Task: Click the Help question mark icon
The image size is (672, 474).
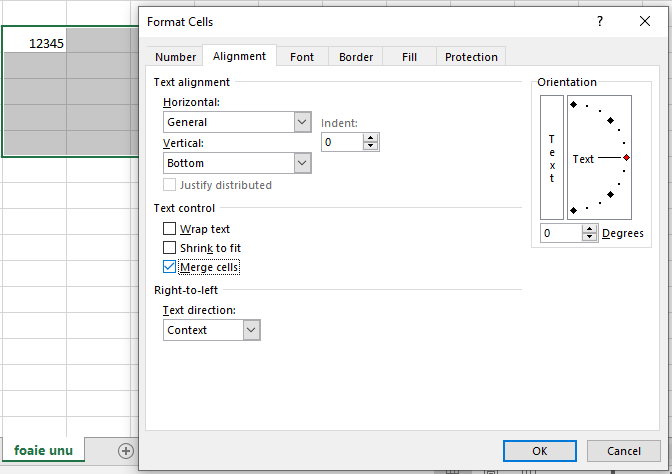Action: click(600, 21)
